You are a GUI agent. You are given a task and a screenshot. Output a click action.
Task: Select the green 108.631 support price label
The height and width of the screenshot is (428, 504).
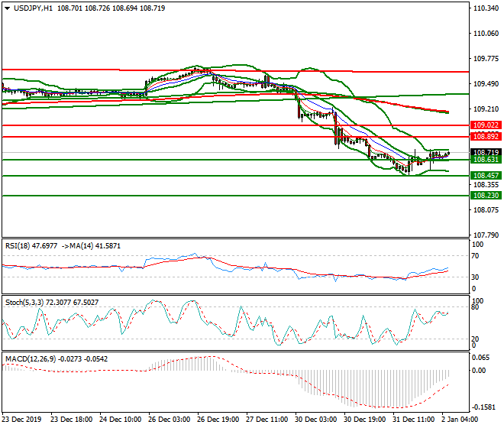click(x=486, y=160)
